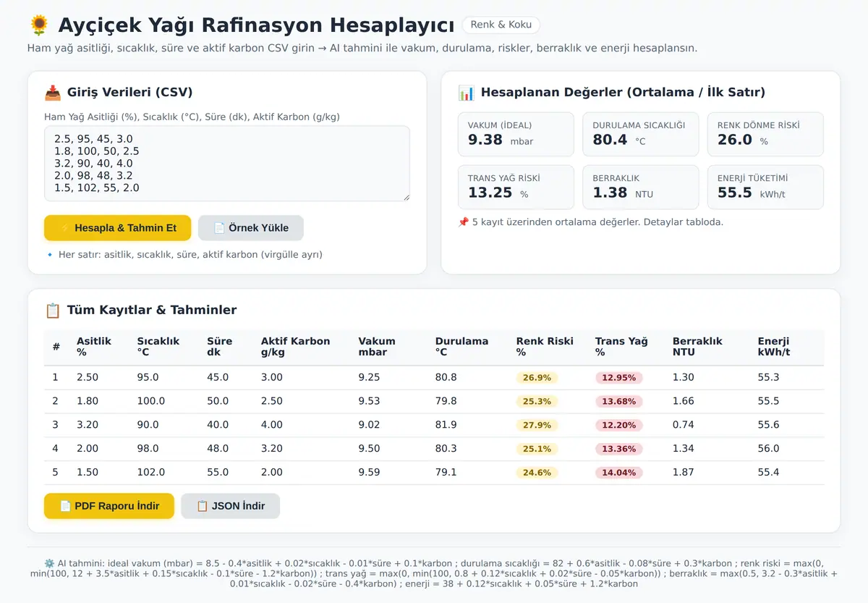Click the clipboard icon beside Tüm Kayıtlar

(52, 310)
